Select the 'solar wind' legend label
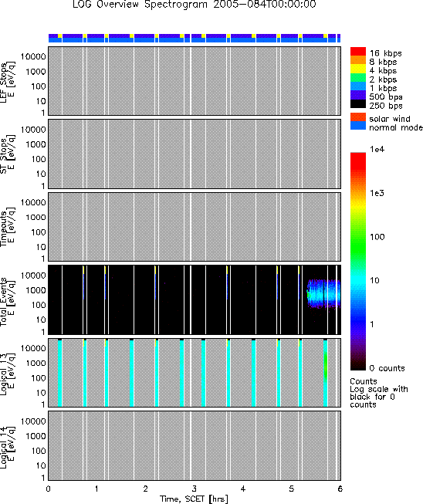Image resolution: width=423 pixels, height=504 pixels. tap(390, 119)
